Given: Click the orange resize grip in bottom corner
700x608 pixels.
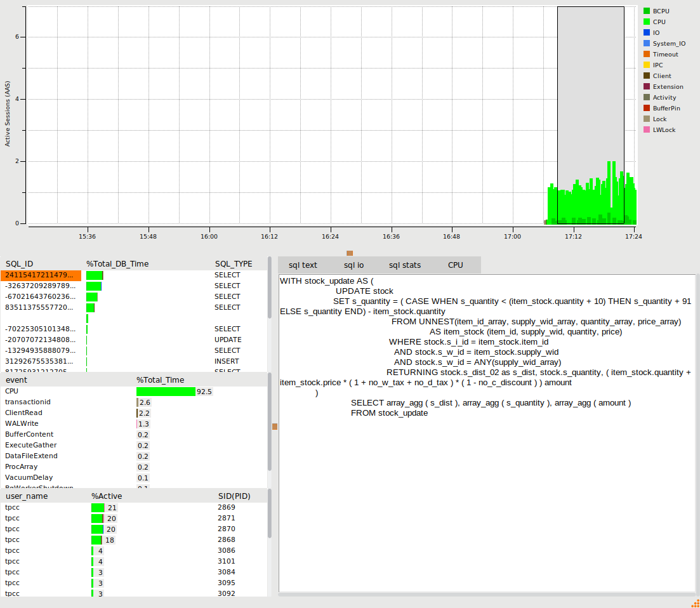Looking at the screenshot, I should pos(694,603).
